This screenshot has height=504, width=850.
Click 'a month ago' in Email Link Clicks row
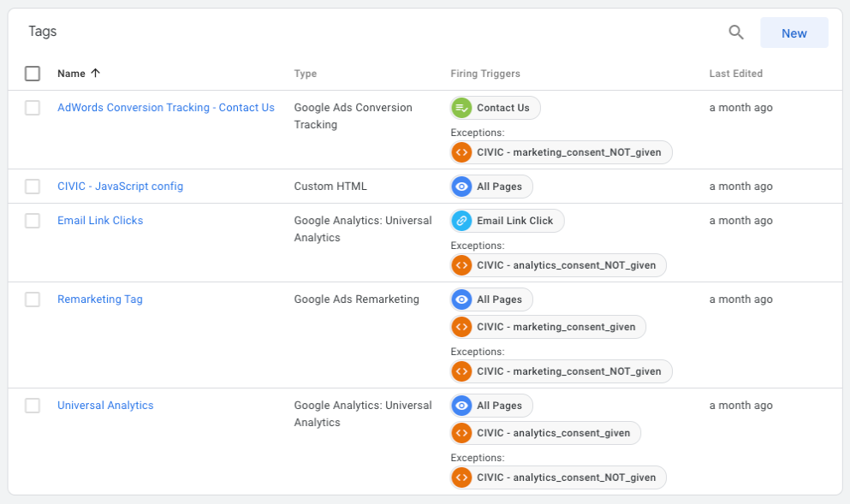(x=741, y=220)
